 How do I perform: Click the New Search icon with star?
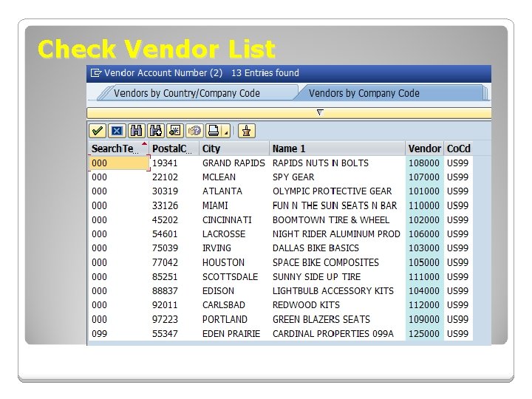pos(175,131)
